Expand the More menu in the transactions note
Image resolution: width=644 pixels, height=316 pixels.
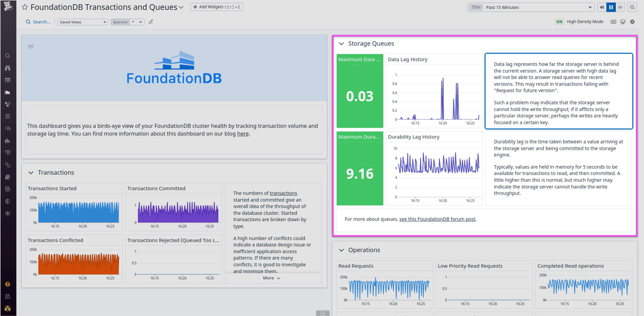pyautogui.click(x=271, y=278)
